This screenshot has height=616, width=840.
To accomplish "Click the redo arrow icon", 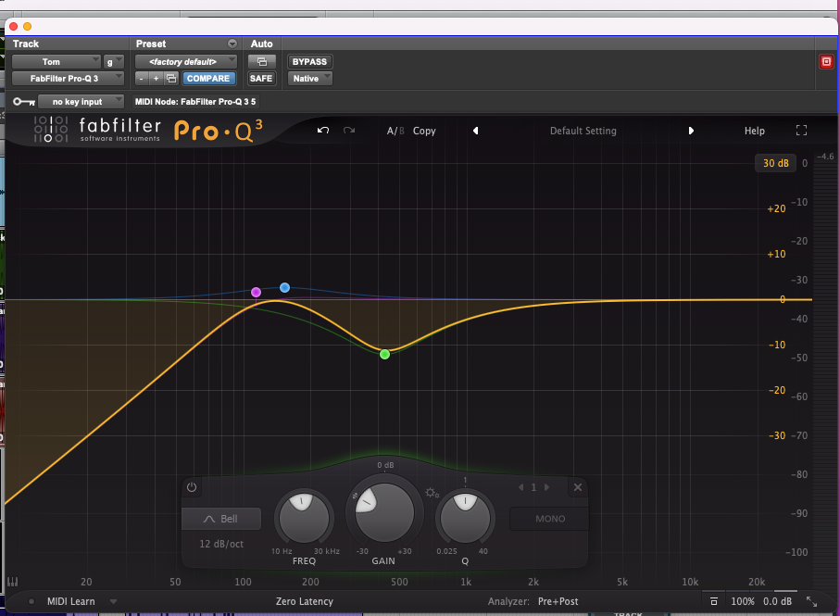I will click(x=349, y=131).
